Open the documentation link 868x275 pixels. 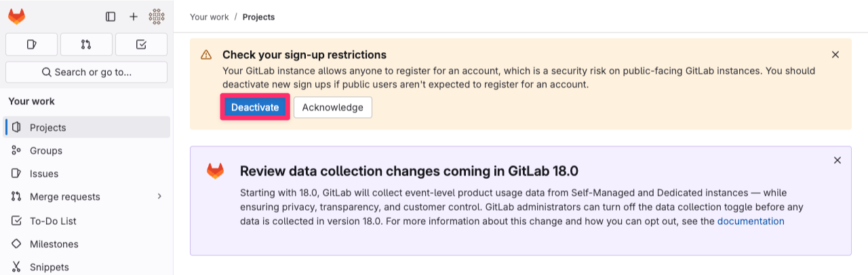tap(751, 221)
